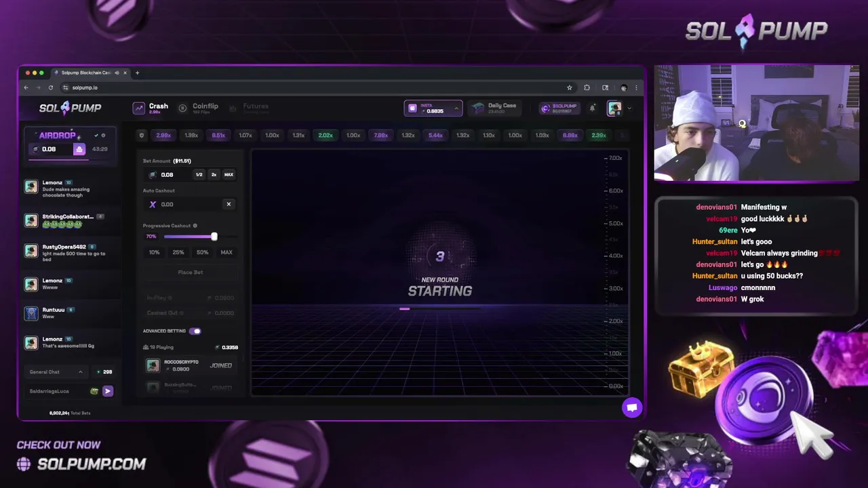The width and height of the screenshot is (868, 488).
Task: Open the 2.02x round history chip
Action: (x=325, y=136)
